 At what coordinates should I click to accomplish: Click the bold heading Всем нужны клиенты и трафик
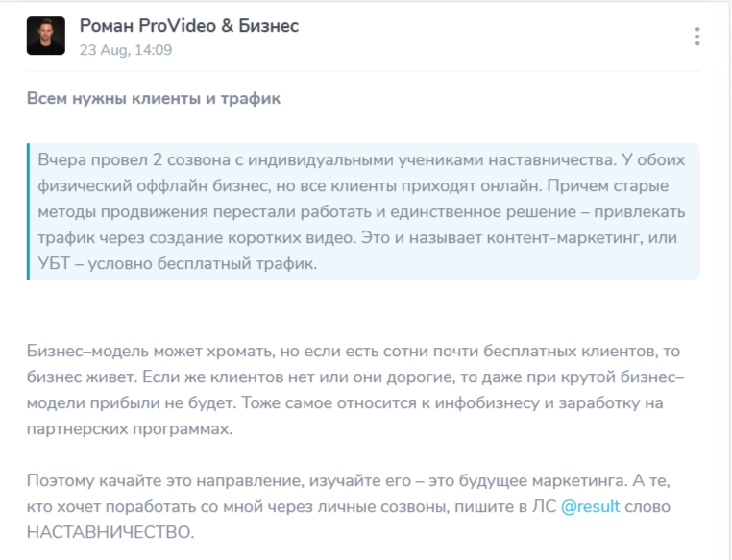[154, 99]
